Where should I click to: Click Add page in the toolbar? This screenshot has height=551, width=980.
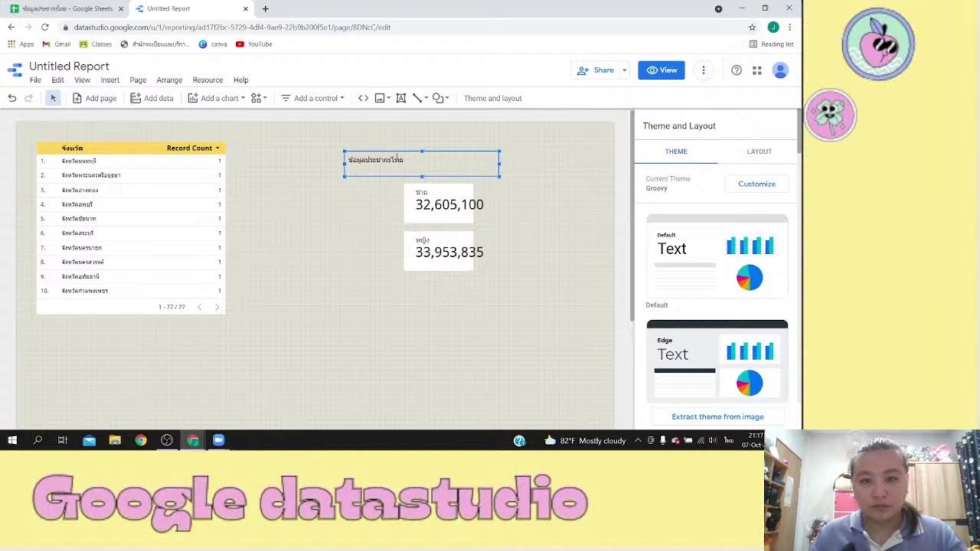[x=94, y=98]
